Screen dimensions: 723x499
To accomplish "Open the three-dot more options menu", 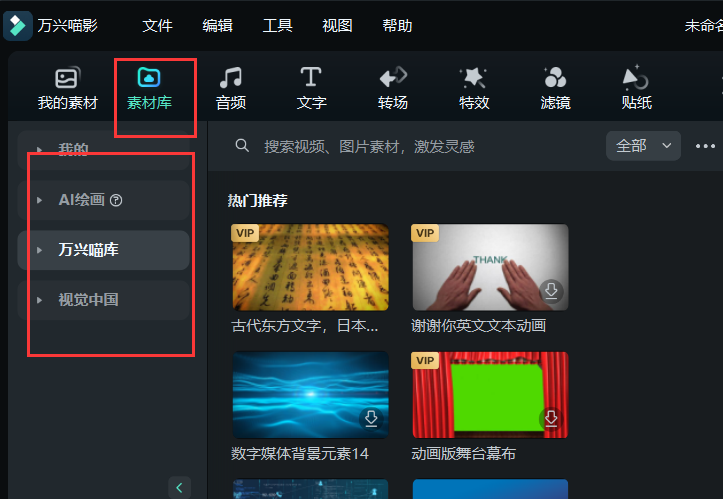I will [705, 146].
